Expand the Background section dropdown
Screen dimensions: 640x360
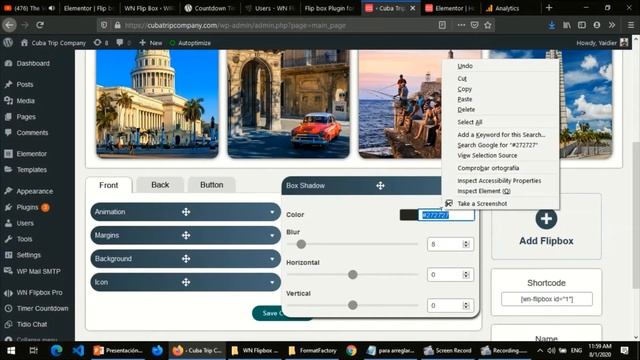click(272, 259)
